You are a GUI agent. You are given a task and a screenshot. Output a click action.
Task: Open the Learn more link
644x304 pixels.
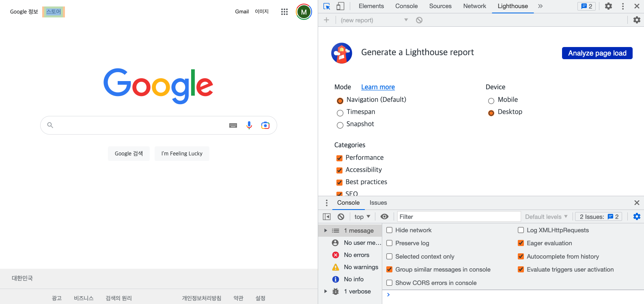(378, 87)
